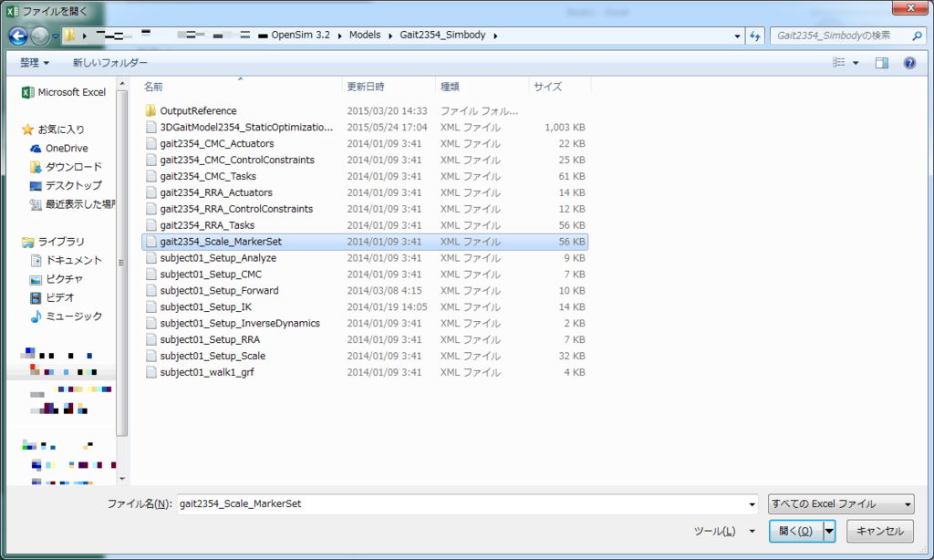
Task: Navigate to OpenSim 3.2 in breadcrumb
Action: (x=300, y=36)
